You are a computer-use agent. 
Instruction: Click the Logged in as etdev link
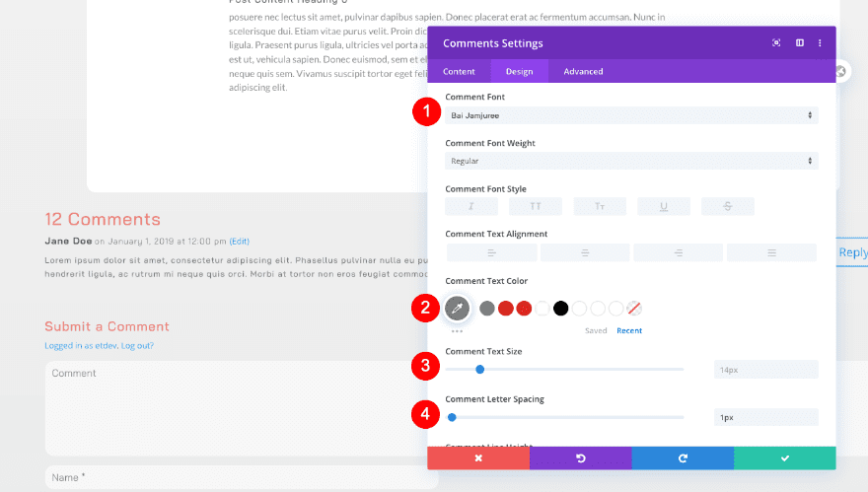pos(81,345)
